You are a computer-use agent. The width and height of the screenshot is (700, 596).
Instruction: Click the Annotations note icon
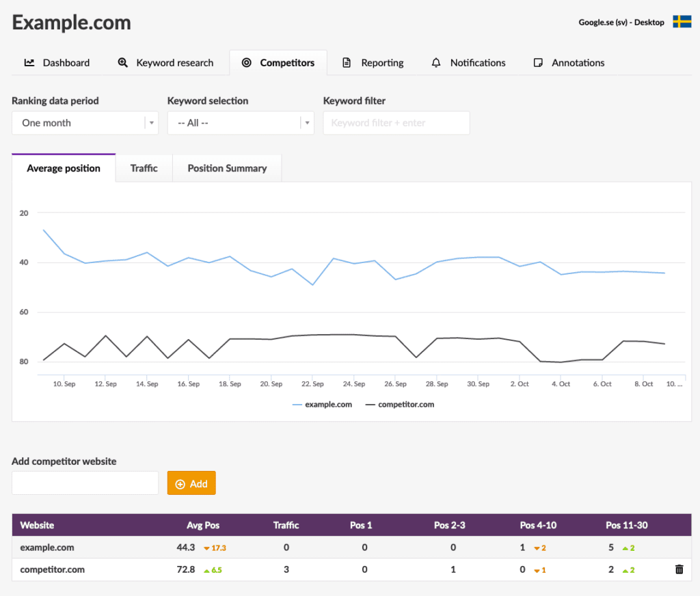tap(538, 63)
